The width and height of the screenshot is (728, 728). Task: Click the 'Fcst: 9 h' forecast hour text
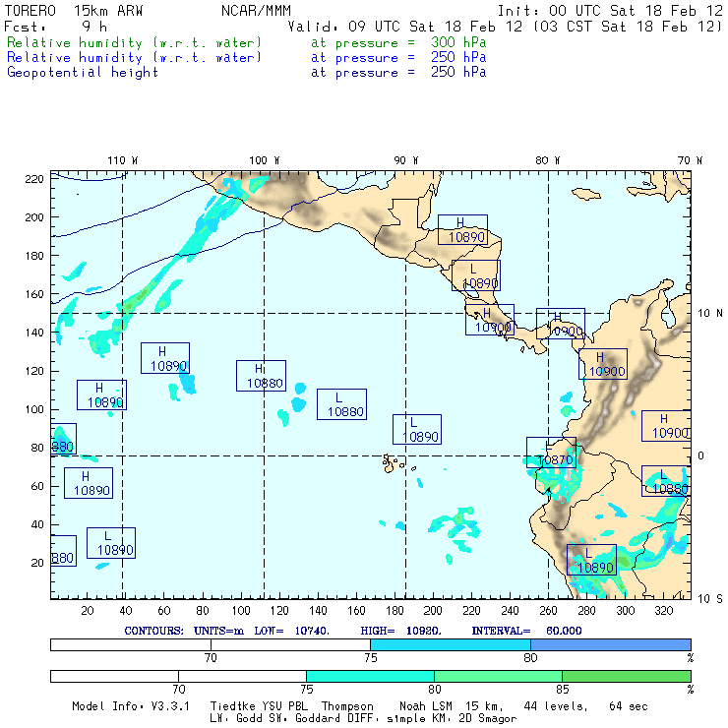coord(56,27)
